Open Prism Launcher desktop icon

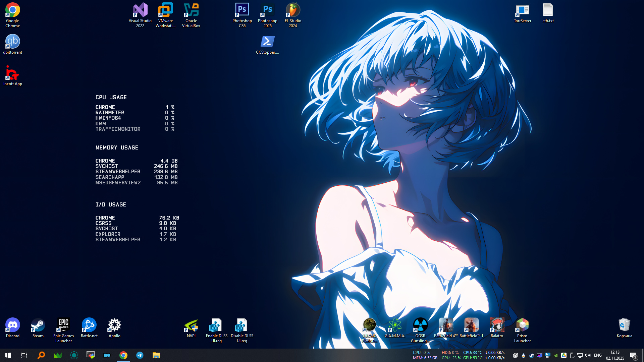(522, 325)
